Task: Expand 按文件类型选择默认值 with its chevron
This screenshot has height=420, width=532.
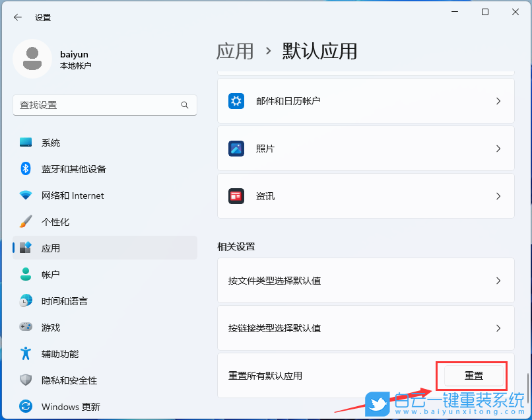Action: click(x=498, y=280)
